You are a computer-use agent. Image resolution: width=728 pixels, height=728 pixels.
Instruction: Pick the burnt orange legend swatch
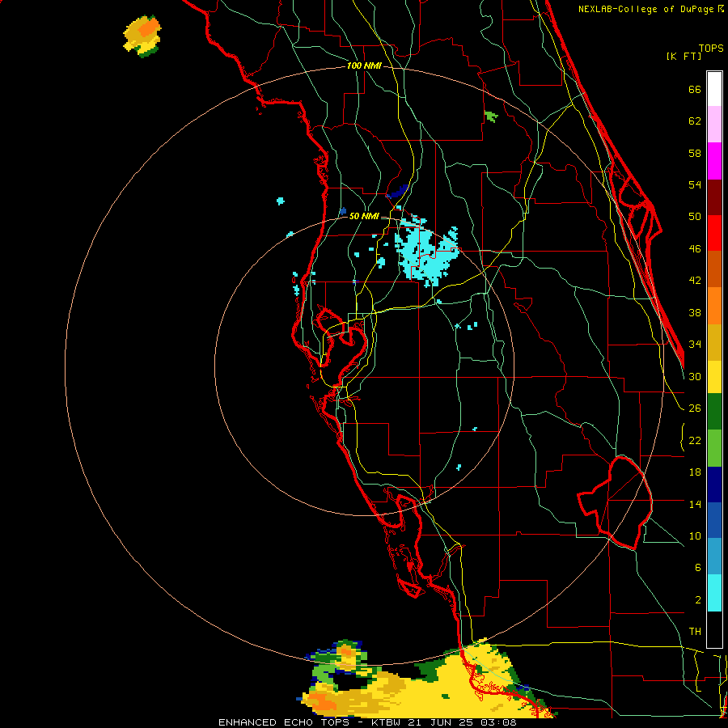tap(714, 269)
